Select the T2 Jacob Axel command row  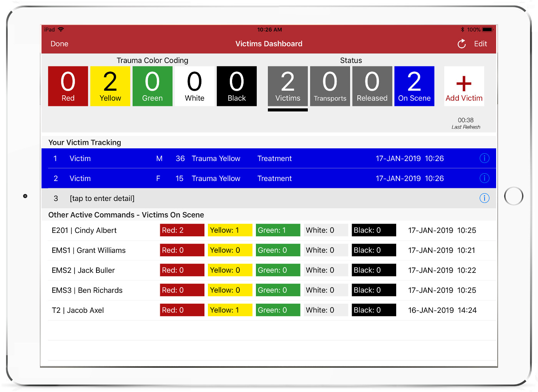[x=78, y=311]
